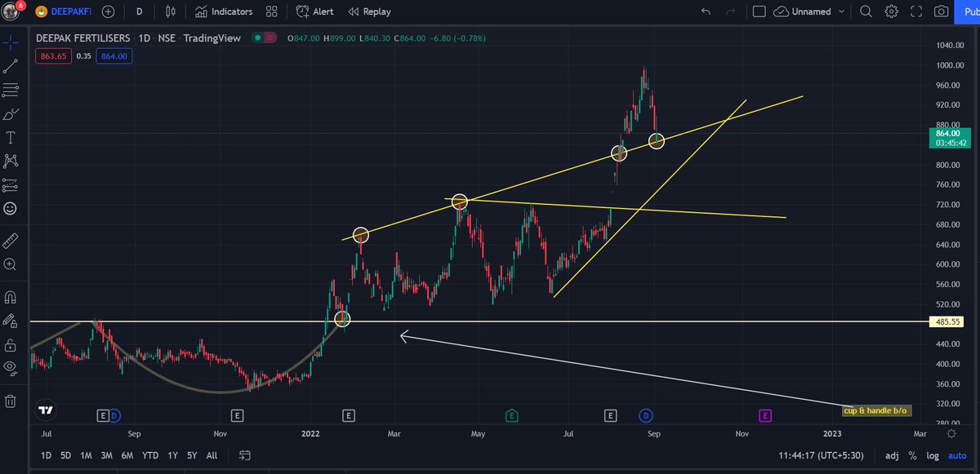Open the user profile avatar menu

(x=11, y=11)
